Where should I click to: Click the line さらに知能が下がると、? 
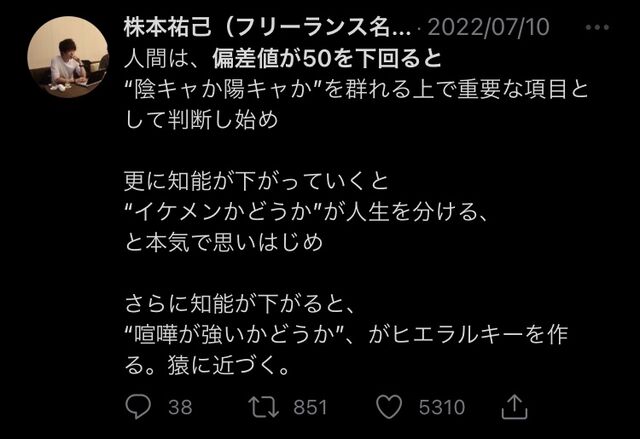coord(240,304)
